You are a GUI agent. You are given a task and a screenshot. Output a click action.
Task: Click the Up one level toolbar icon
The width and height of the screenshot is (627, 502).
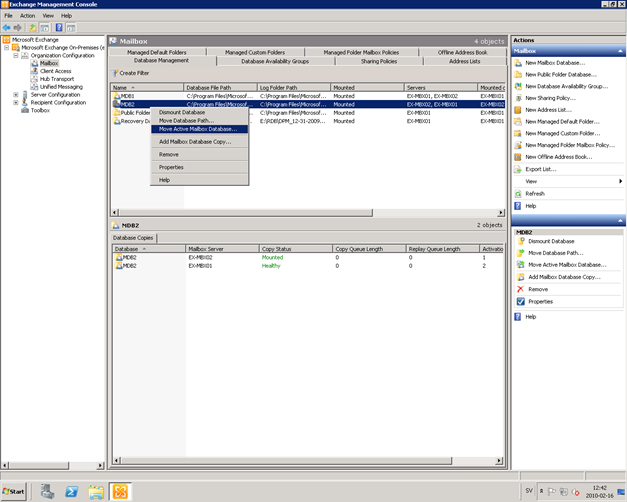tap(32, 28)
